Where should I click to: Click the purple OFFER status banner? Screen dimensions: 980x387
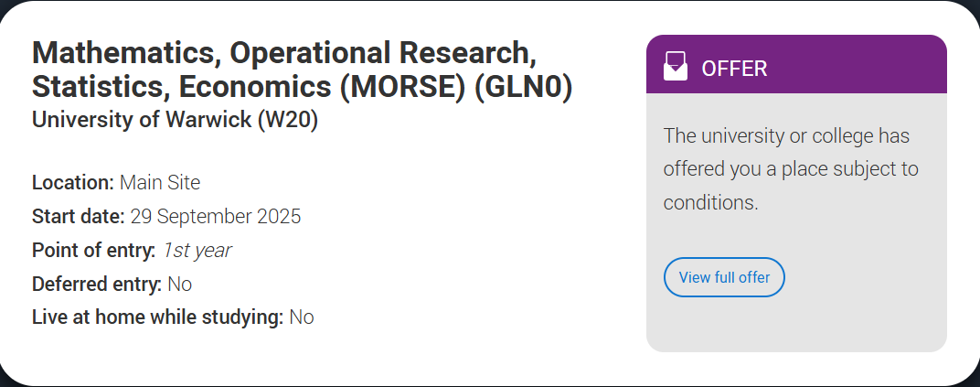pyautogui.click(x=796, y=64)
